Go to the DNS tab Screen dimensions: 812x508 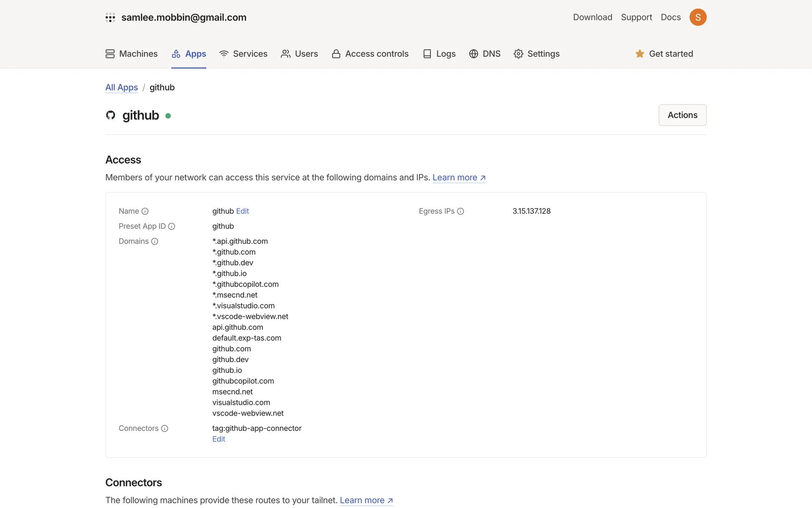point(485,54)
